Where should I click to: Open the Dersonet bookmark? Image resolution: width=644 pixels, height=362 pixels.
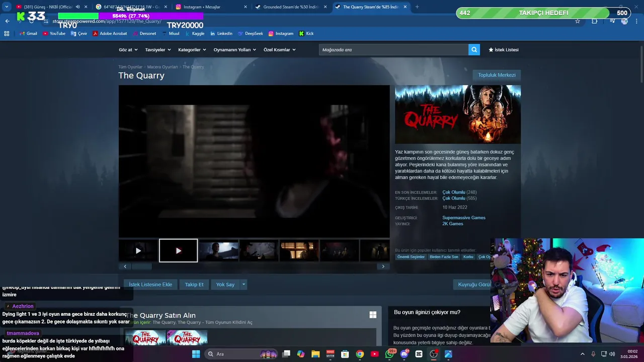click(x=144, y=34)
